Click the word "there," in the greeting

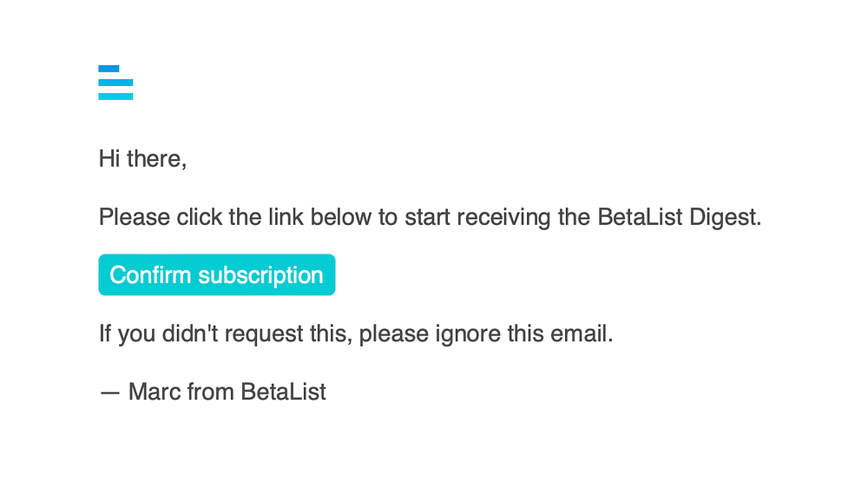pos(156,159)
